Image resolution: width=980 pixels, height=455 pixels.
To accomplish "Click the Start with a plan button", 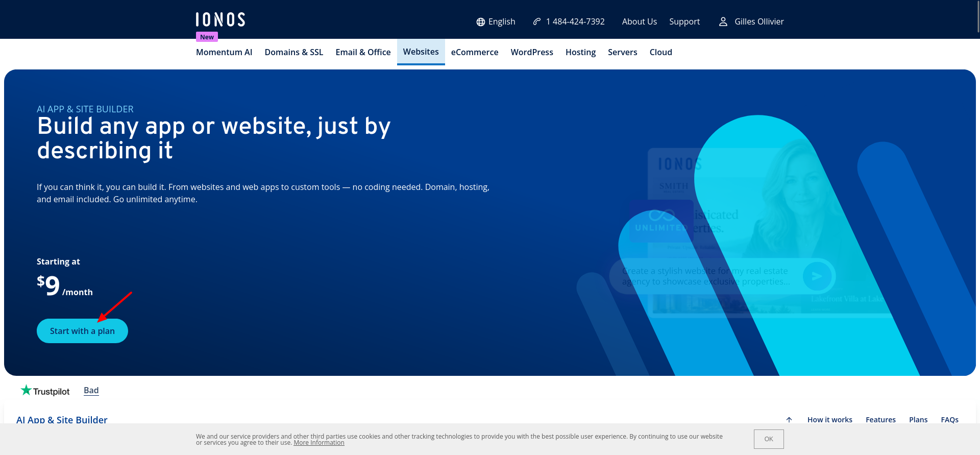I will click(x=82, y=331).
